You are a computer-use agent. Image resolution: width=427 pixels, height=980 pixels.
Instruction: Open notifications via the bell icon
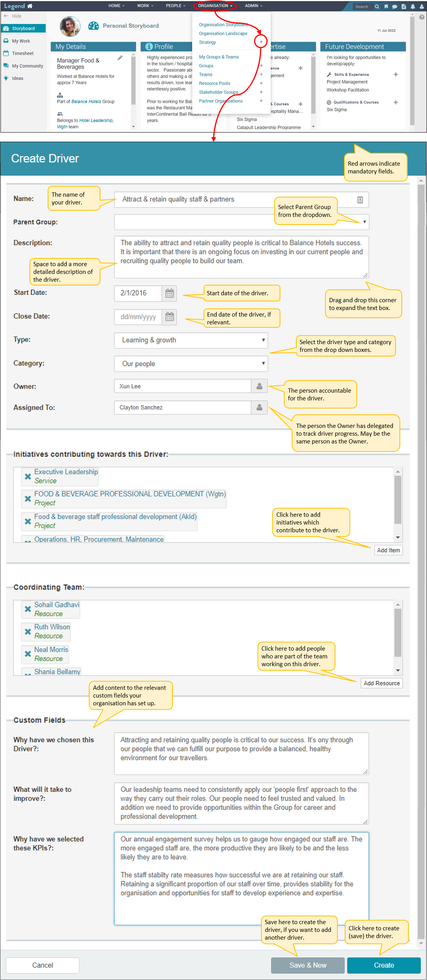(413, 7)
